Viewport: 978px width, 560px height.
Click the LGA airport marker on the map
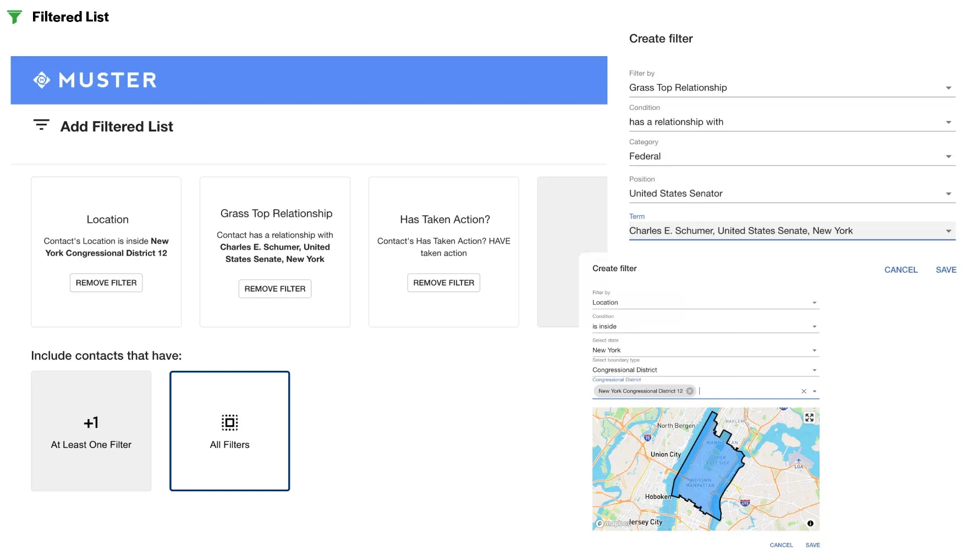tap(799, 463)
